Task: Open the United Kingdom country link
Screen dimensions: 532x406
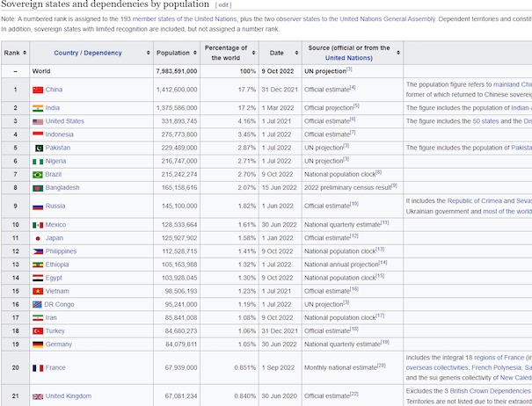Action: pos(69,396)
